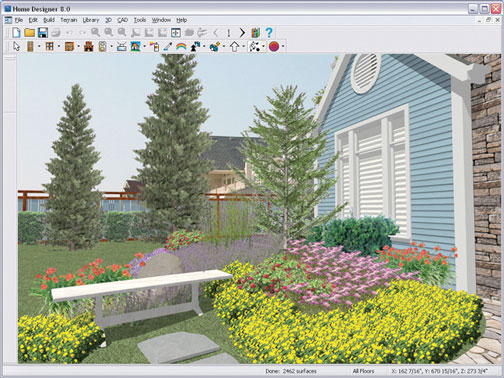
Task: Open a plan with the folder icon
Action: click(x=29, y=32)
